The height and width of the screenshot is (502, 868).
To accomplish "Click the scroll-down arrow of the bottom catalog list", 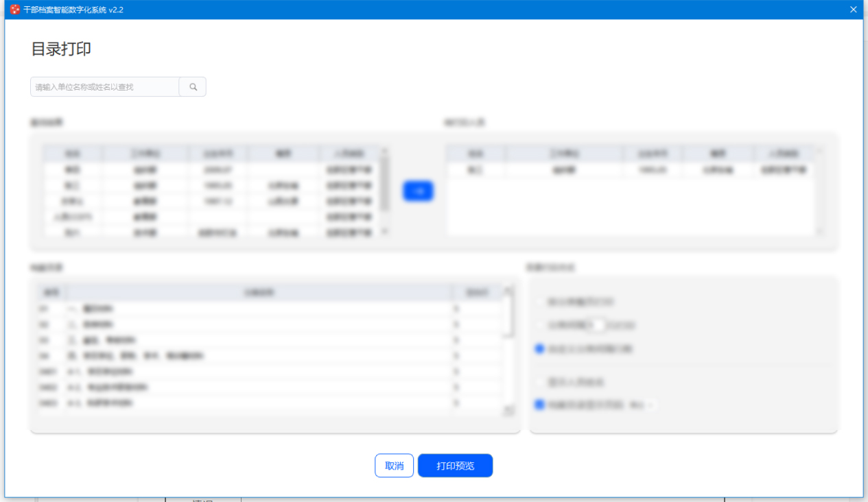I will (508, 410).
